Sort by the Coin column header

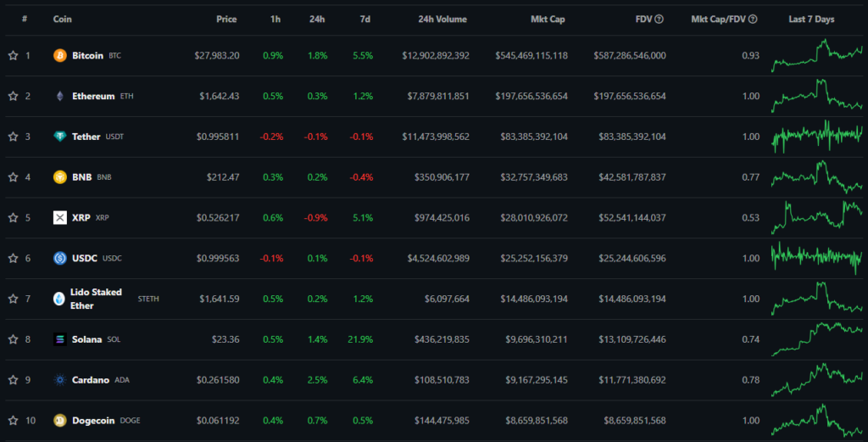click(x=62, y=19)
